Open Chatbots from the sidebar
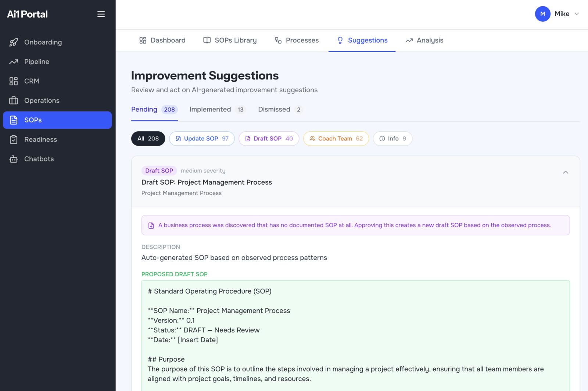 click(x=57, y=159)
